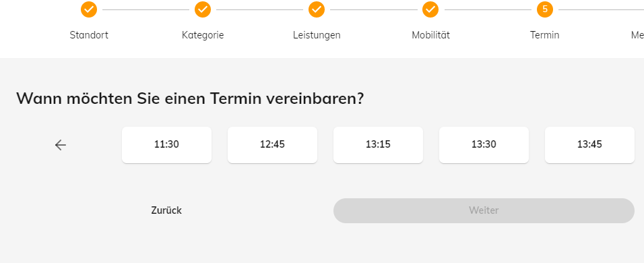Return to the Mobilität step label

click(430, 35)
